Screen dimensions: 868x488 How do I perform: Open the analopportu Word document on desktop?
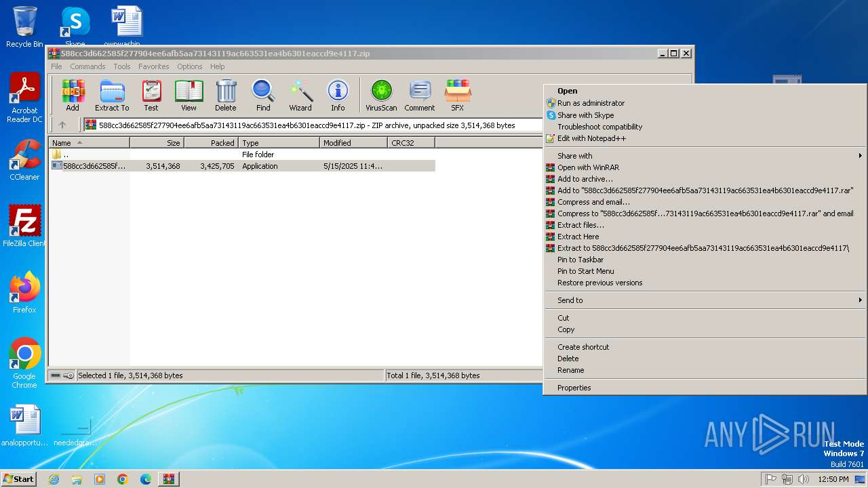(24, 426)
